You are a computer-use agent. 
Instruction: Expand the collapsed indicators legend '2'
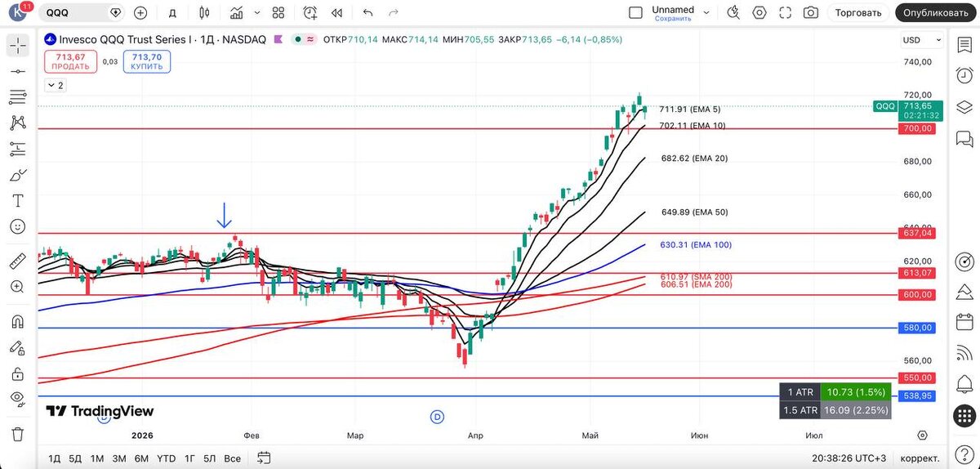click(x=56, y=85)
